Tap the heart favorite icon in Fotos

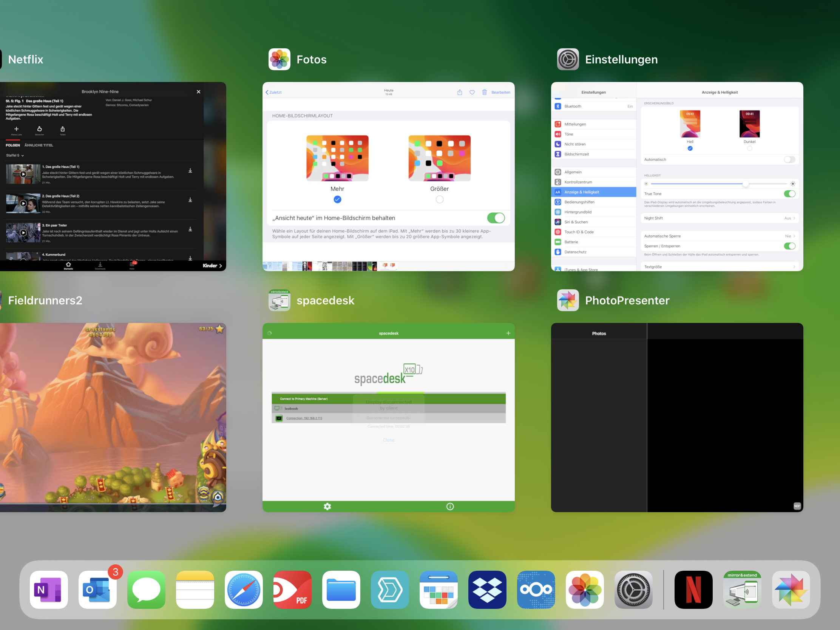pos(472,92)
